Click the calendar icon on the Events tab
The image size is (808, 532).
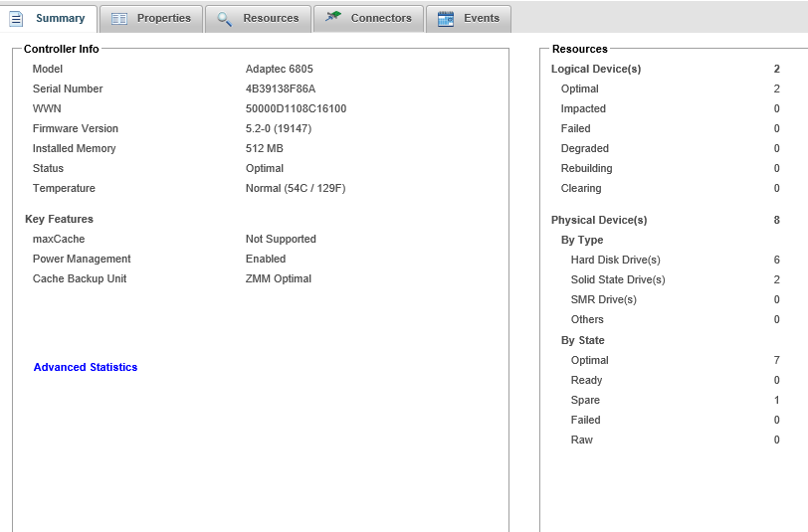(x=446, y=19)
